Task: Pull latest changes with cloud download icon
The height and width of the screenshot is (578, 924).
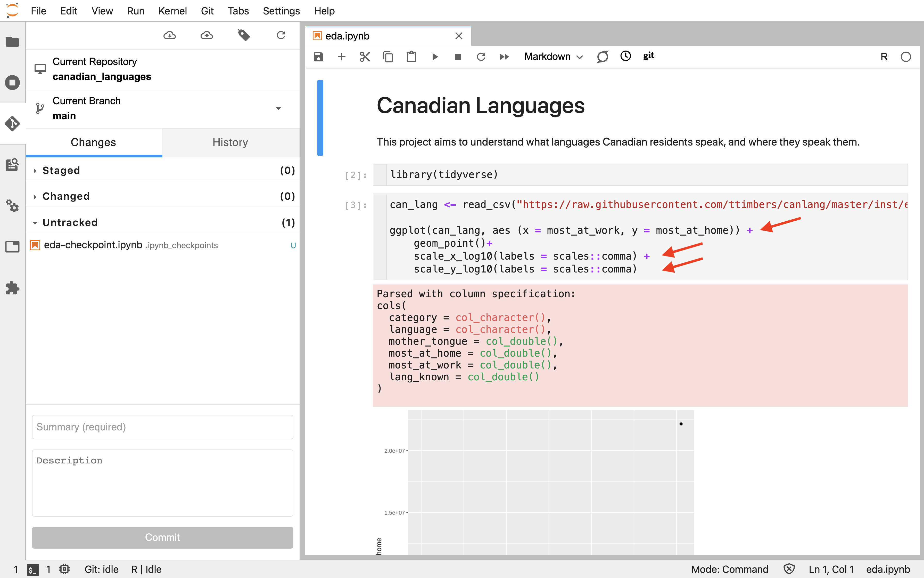Action: tap(170, 36)
